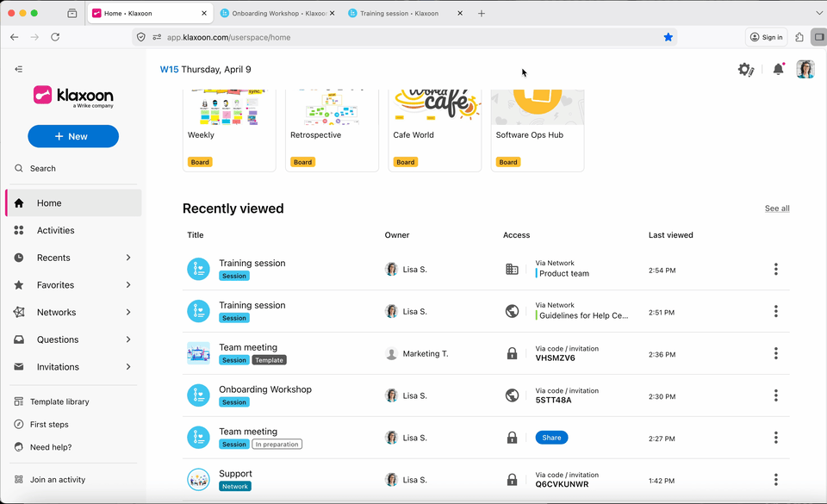
Task: Click lock icon in Q6CVKUNWR row
Action: point(512,480)
